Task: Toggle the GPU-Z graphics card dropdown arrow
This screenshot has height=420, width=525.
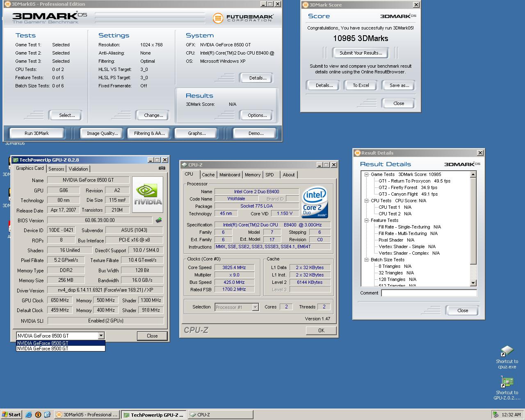Action: (101, 336)
